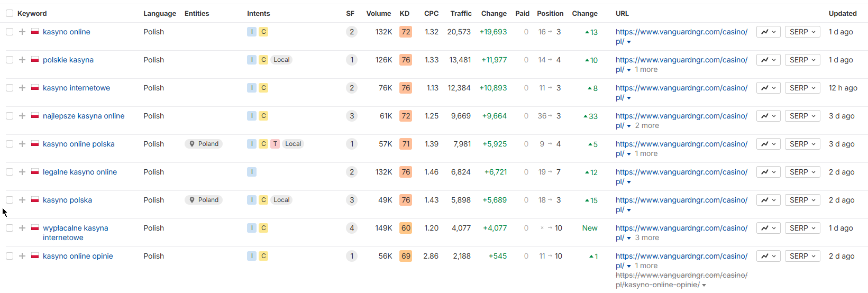Sort by the Traffic column header
868x293 pixels.
(x=461, y=13)
